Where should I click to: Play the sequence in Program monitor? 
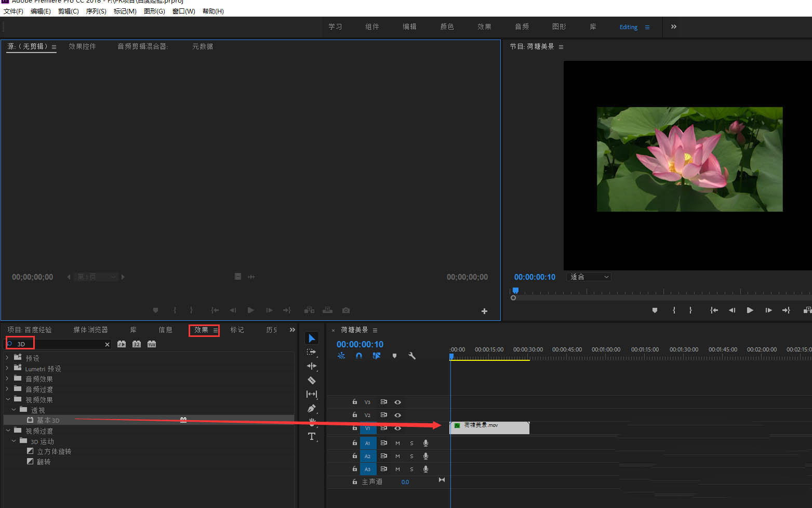[x=750, y=310]
